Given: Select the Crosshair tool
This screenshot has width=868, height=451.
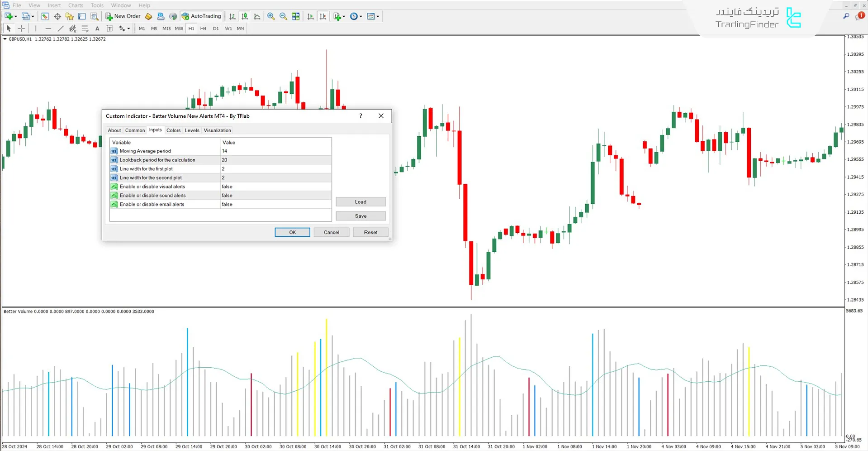Looking at the screenshot, I should coord(21,29).
